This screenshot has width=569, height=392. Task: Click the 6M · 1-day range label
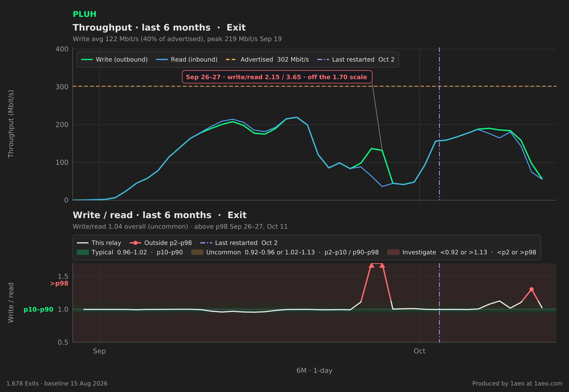(x=315, y=371)
